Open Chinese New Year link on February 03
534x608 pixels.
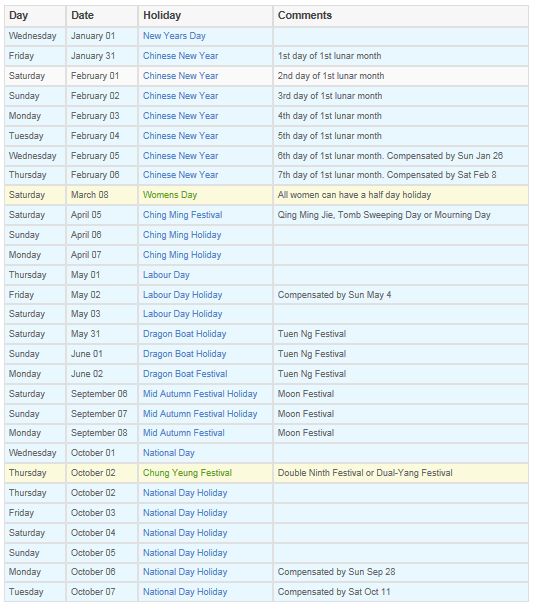[180, 116]
